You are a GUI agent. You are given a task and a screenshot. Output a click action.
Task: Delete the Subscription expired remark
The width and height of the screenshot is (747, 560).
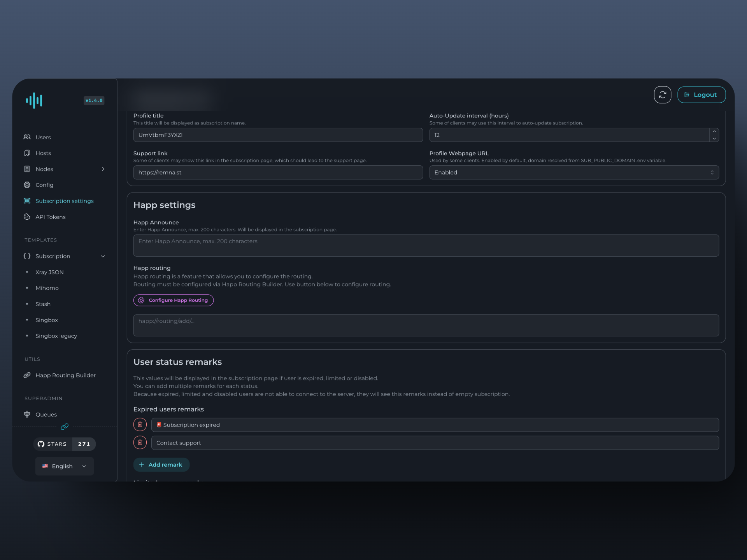[140, 424]
